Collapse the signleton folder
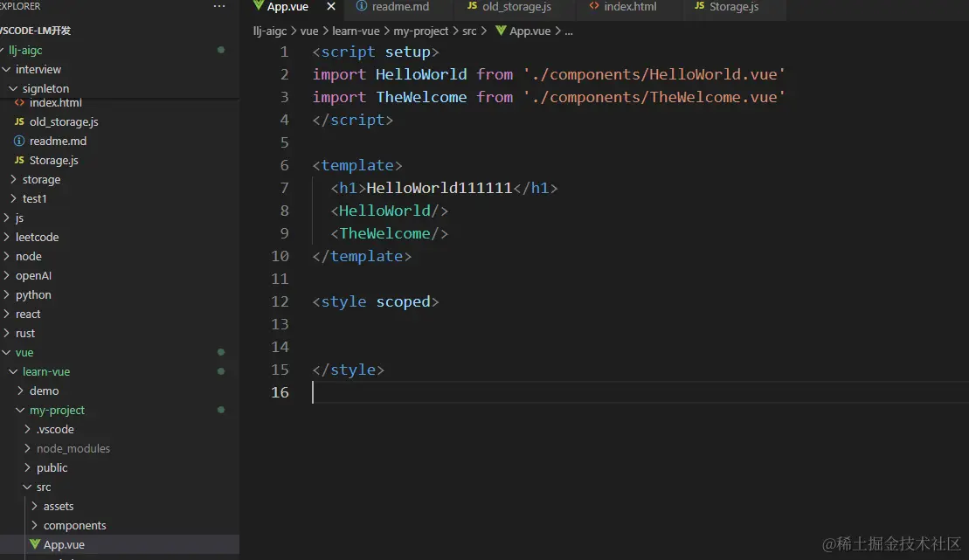This screenshot has width=969, height=560. (x=45, y=89)
